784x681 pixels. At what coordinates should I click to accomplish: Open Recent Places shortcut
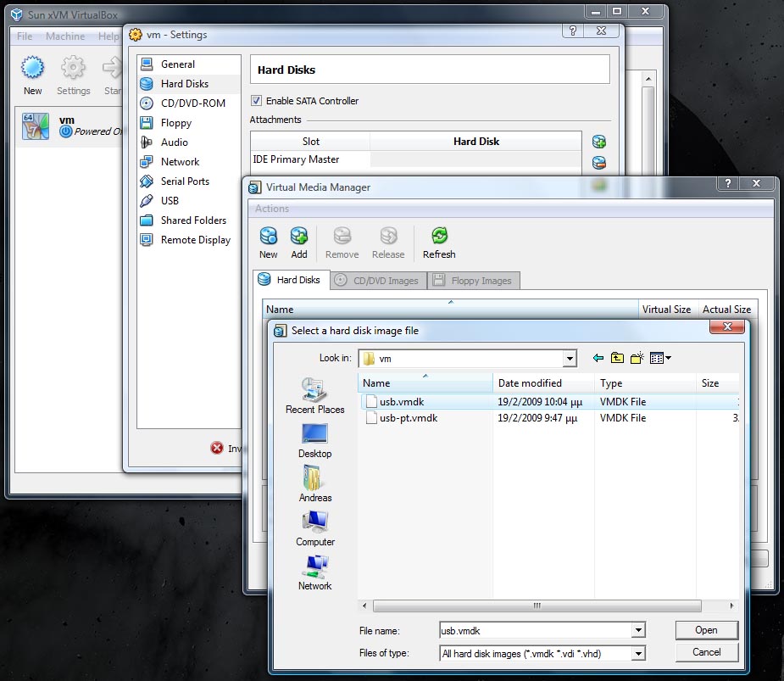(x=314, y=396)
